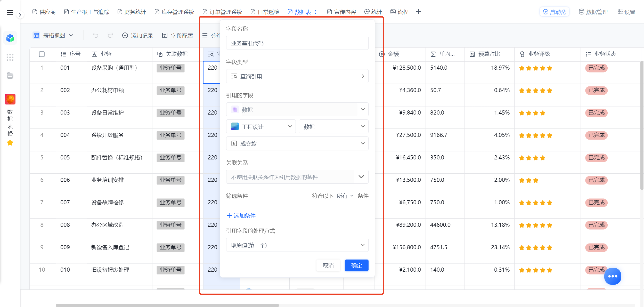Click 业务单号 tag in row 001
644x307 pixels.
(170, 68)
